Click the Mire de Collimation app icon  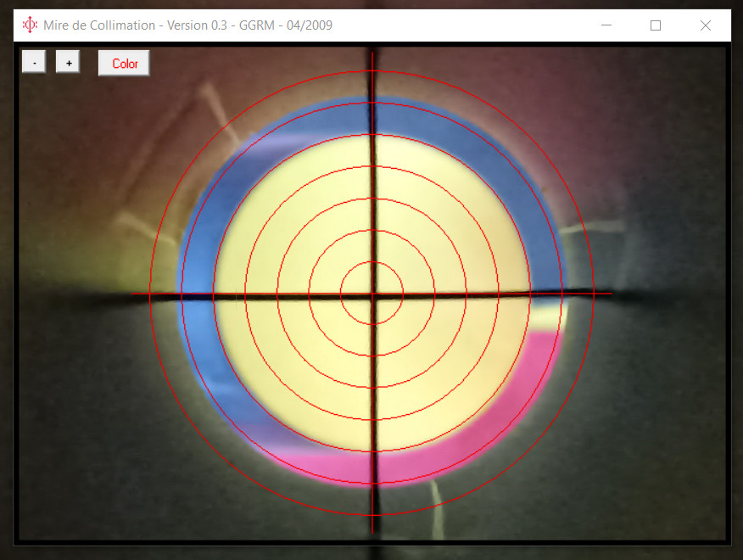point(30,25)
